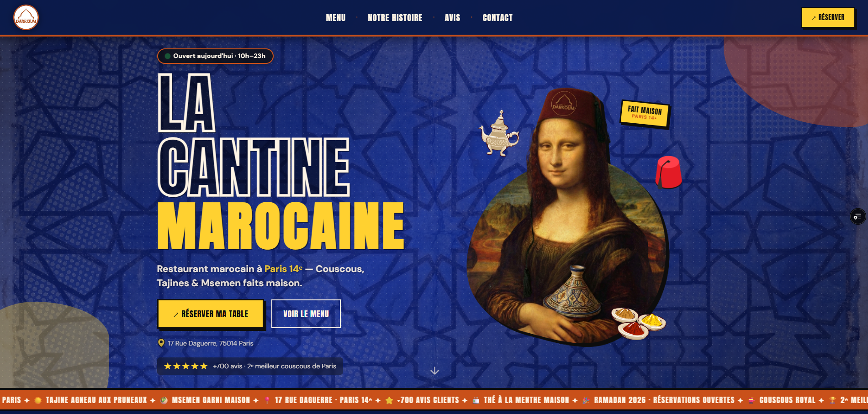Click the yellow Réserver header button

point(828,17)
